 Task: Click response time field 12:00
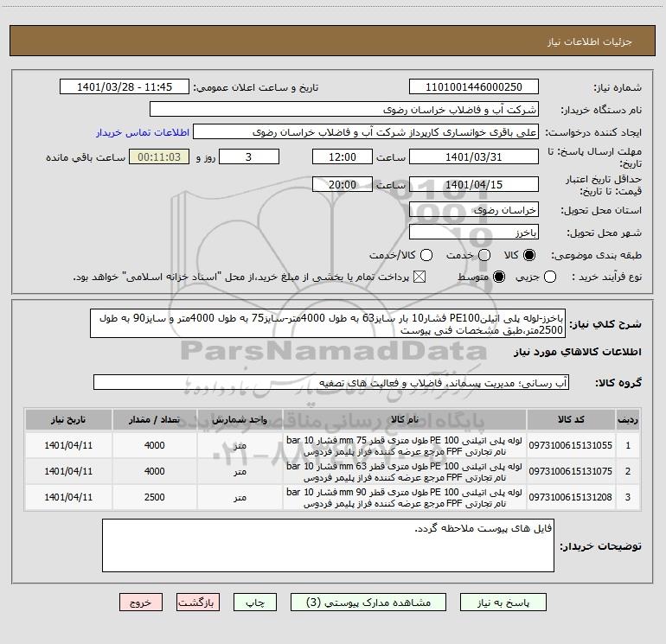(x=343, y=156)
